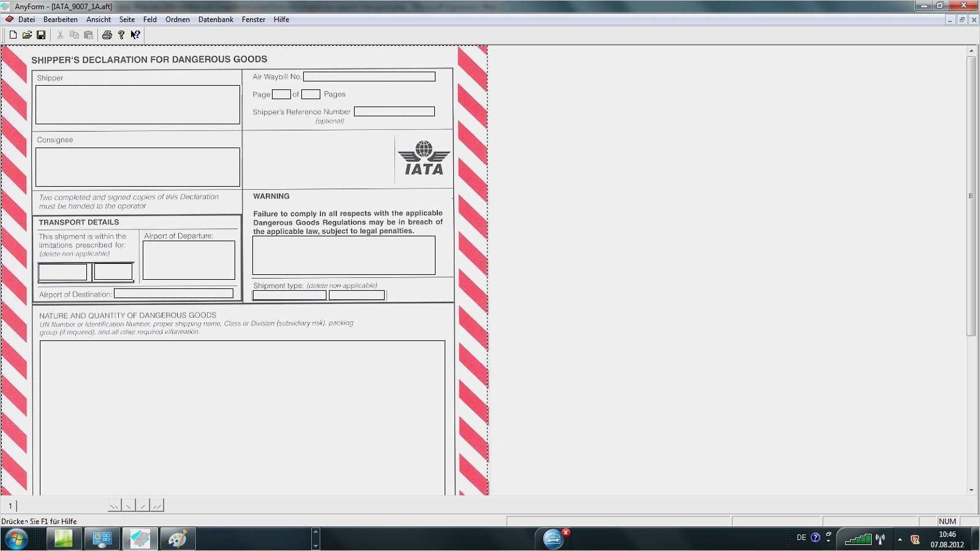Click the blue help icon in language bar

pyautogui.click(x=815, y=538)
